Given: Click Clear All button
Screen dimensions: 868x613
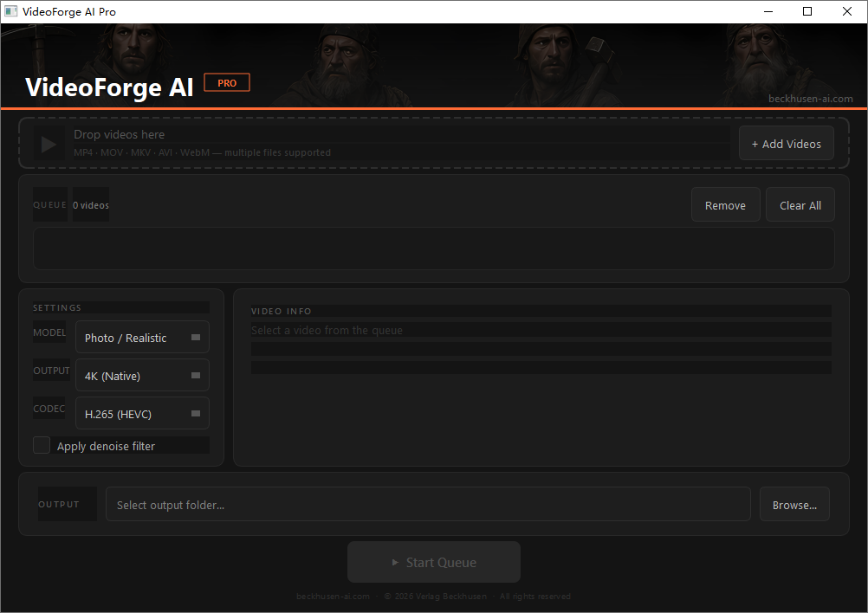Looking at the screenshot, I should coord(800,204).
